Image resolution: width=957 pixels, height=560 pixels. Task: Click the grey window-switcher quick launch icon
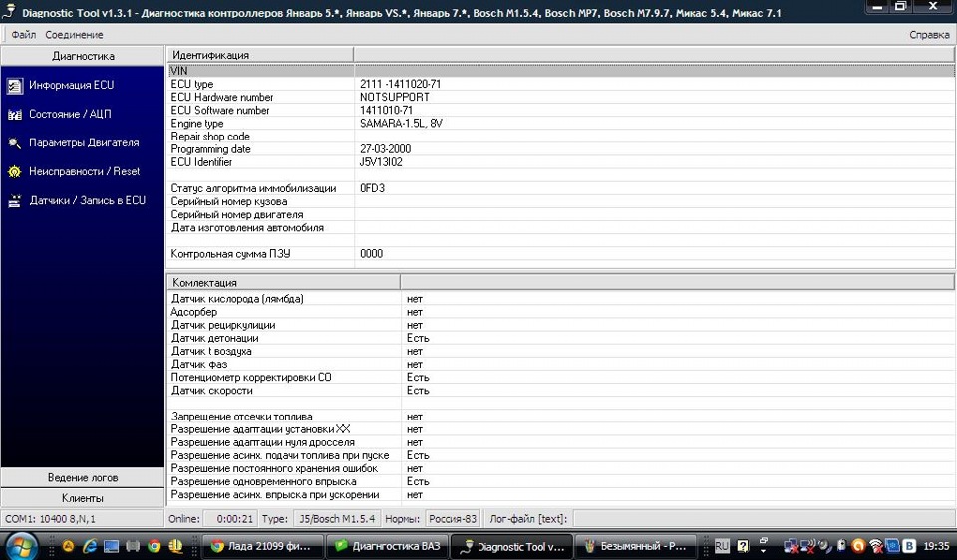133,546
